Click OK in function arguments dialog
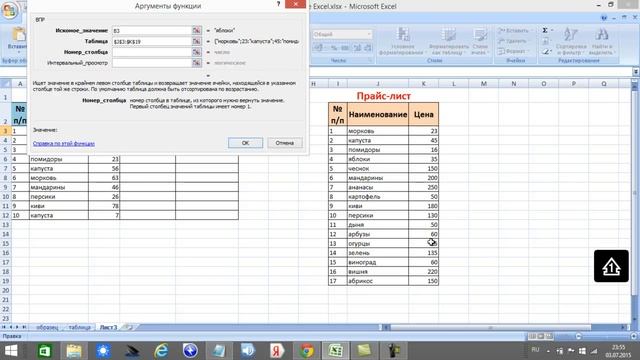The width and height of the screenshot is (640, 360). [245, 143]
